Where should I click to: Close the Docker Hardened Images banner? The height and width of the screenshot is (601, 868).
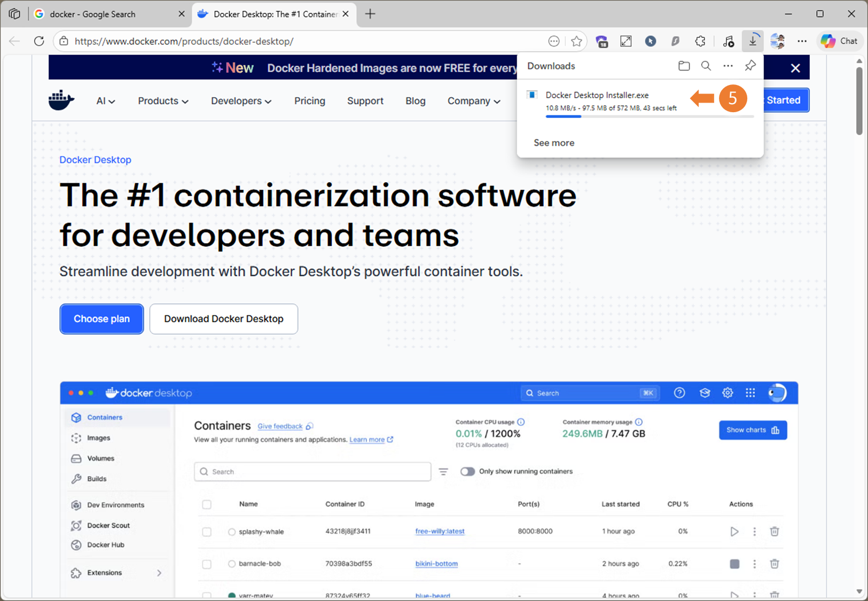pos(795,68)
